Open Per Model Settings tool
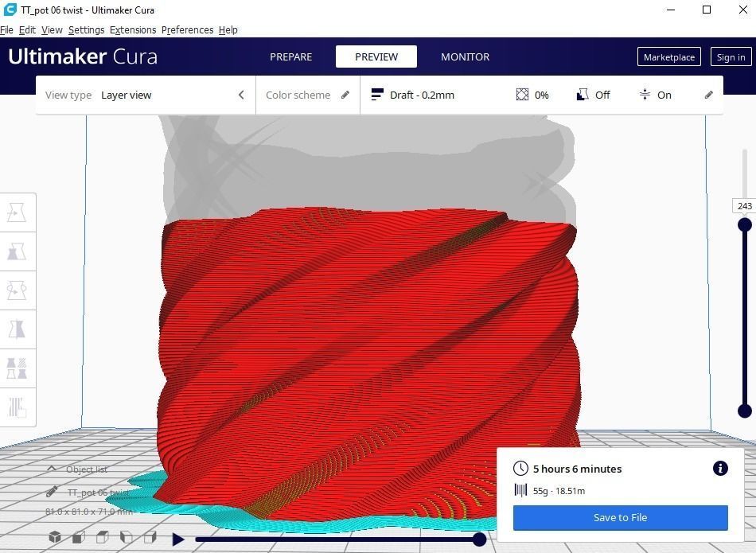The height and width of the screenshot is (553, 756). tap(17, 368)
